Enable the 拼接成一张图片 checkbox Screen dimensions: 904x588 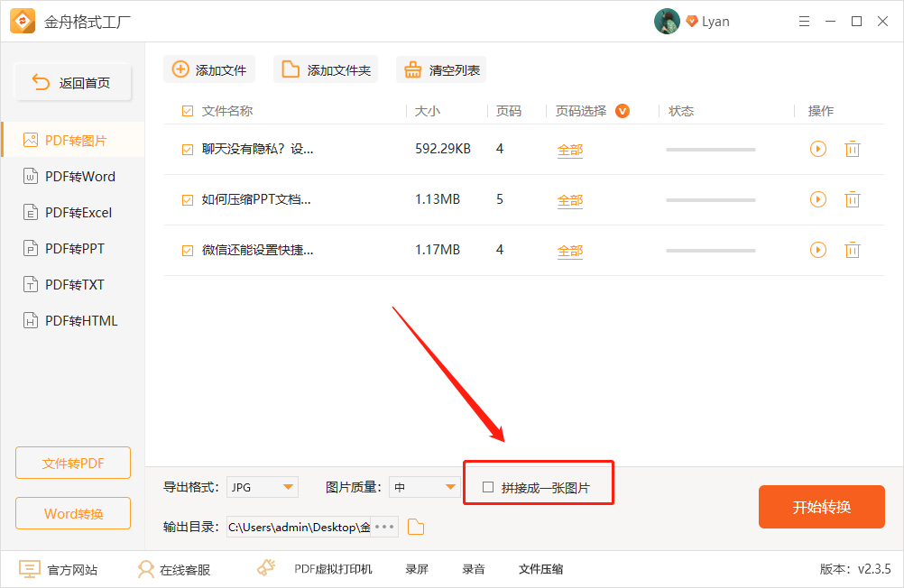pyautogui.click(x=488, y=487)
